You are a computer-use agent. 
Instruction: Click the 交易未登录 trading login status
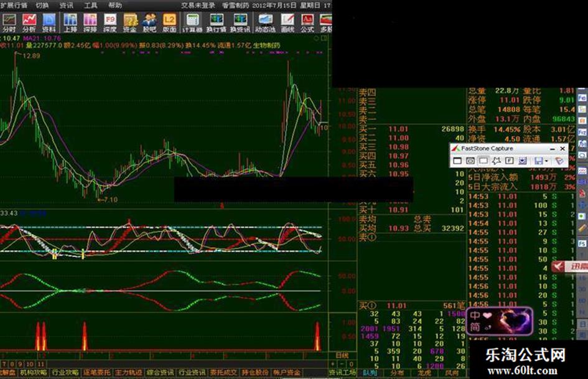(198, 5)
